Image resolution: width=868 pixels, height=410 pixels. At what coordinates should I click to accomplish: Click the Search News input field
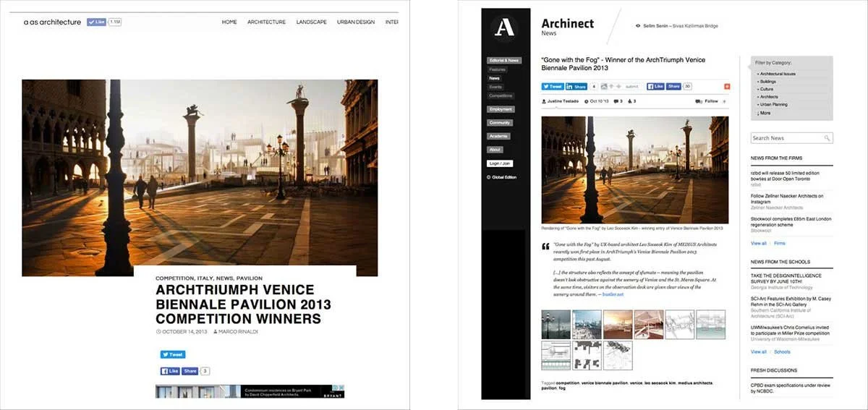tap(791, 137)
